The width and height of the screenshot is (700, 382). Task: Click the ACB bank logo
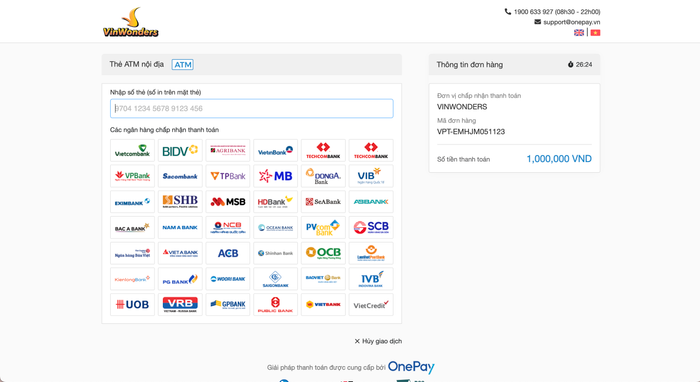point(228,253)
